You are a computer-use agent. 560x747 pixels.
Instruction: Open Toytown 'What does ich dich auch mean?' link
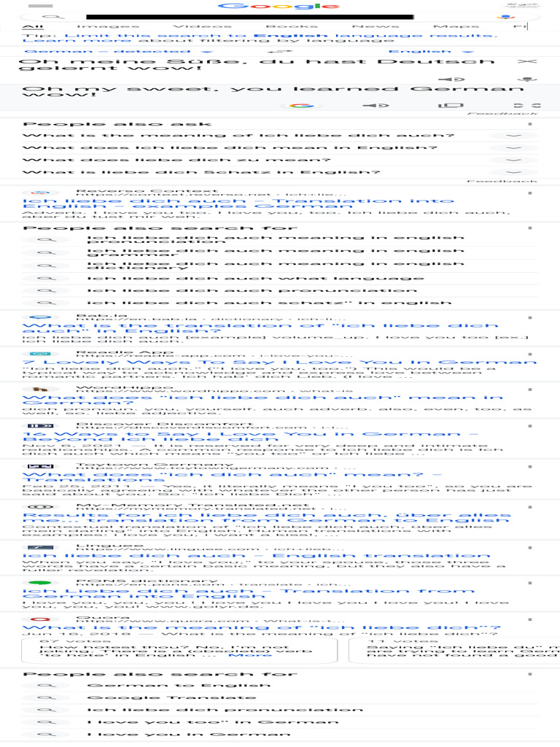[x=232, y=477]
